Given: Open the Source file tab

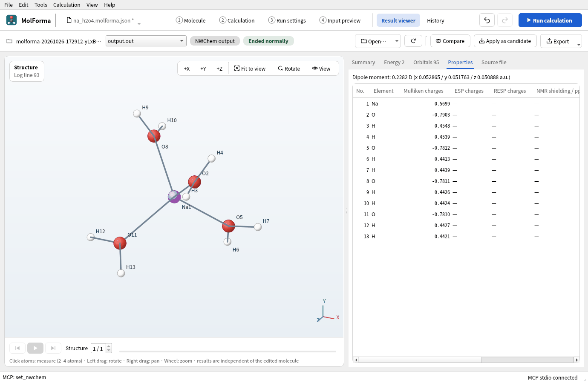Looking at the screenshot, I should coord(494,62).
